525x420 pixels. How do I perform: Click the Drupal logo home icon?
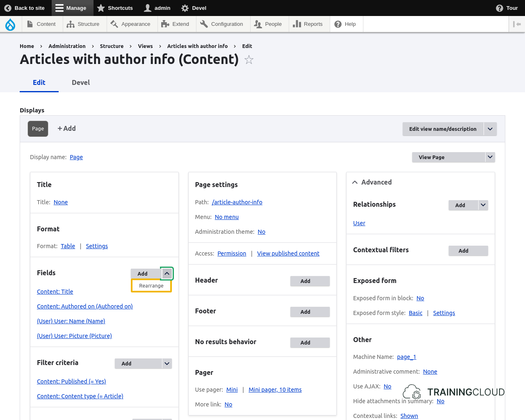[x=10, y=25]
